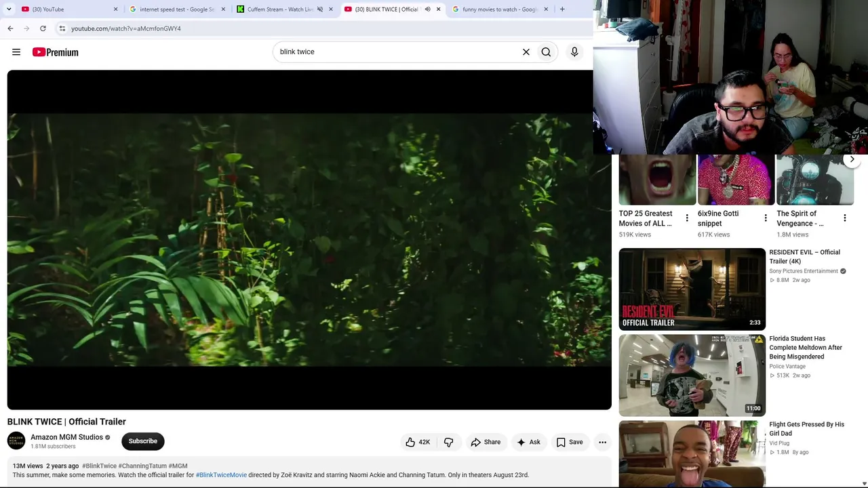The image size is (868, 488).
Task: Open the Amazon MGM Studios channel name link
Action: point(66,437)
